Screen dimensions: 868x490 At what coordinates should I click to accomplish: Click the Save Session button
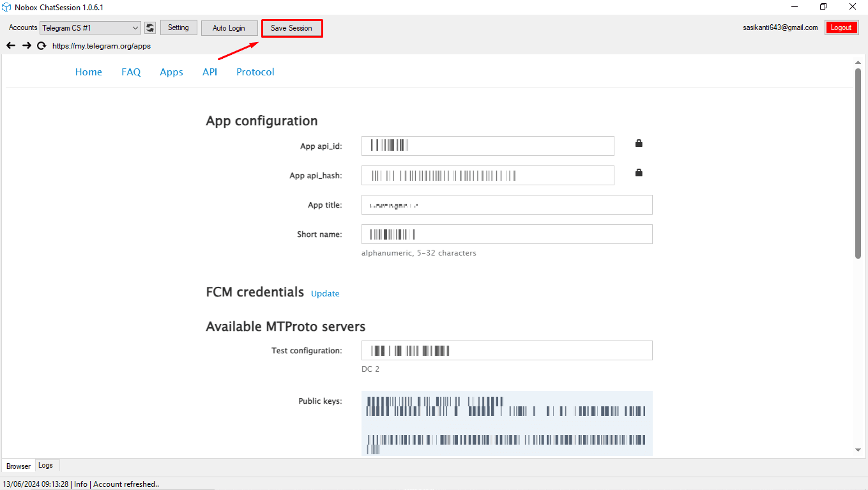[x=291, y=28]
